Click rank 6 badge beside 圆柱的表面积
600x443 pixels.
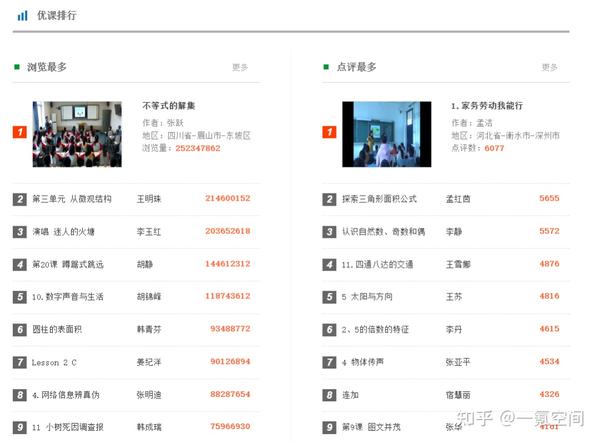click(20, 329)
